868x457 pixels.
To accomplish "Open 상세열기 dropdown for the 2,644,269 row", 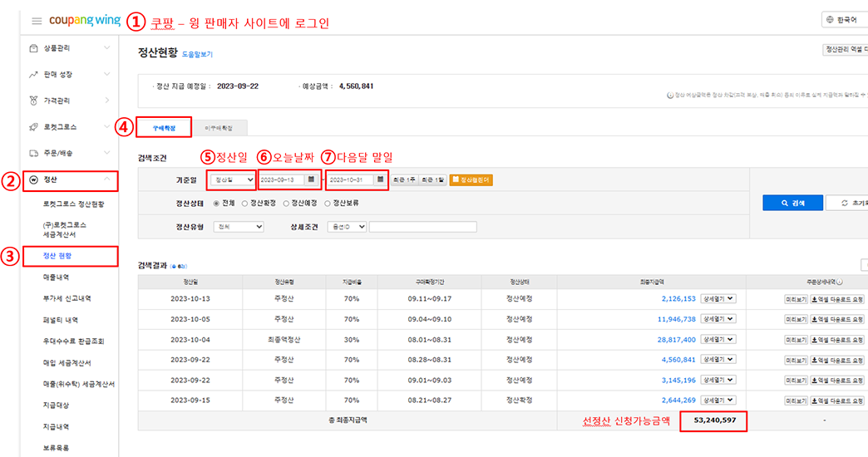I will point(718,400).
